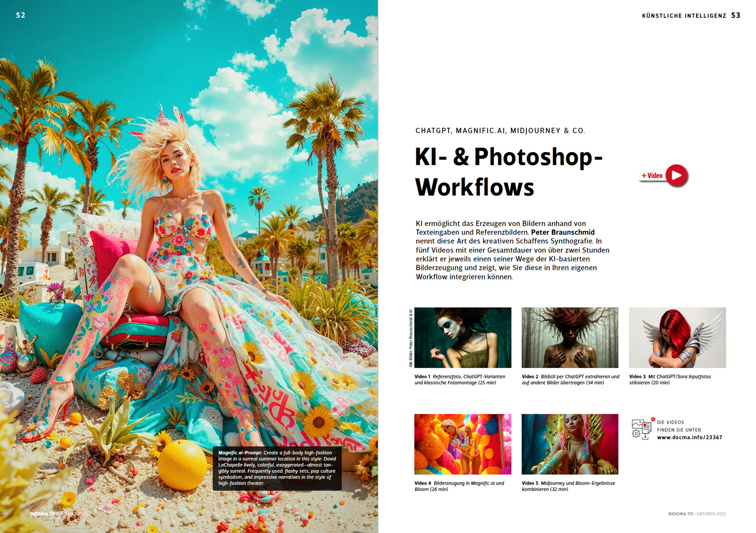Image resolution: width=756 pixels, height=533 pixels.
Task: Click the vertical credit 'Alle Bilder: Peter Braunschmid & KI'
Action: tap(410, 338)
